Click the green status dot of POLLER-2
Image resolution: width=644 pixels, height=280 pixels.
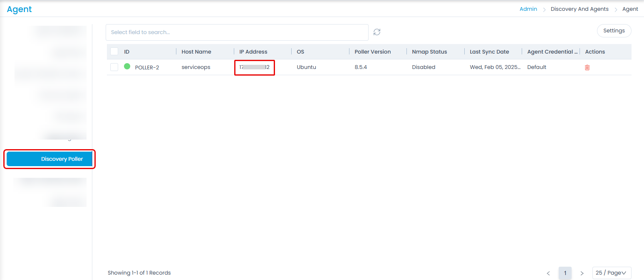point(127,66)
